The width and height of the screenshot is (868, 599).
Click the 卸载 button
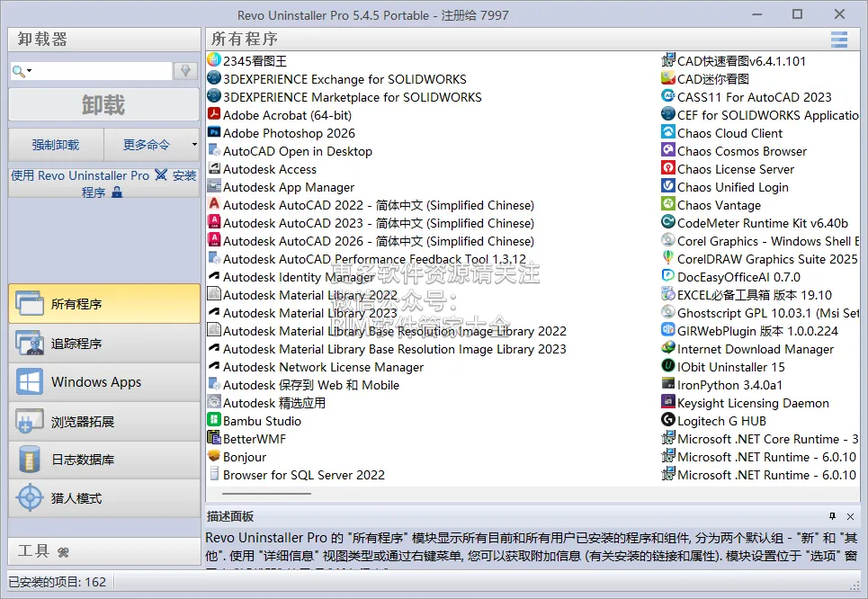104,104
